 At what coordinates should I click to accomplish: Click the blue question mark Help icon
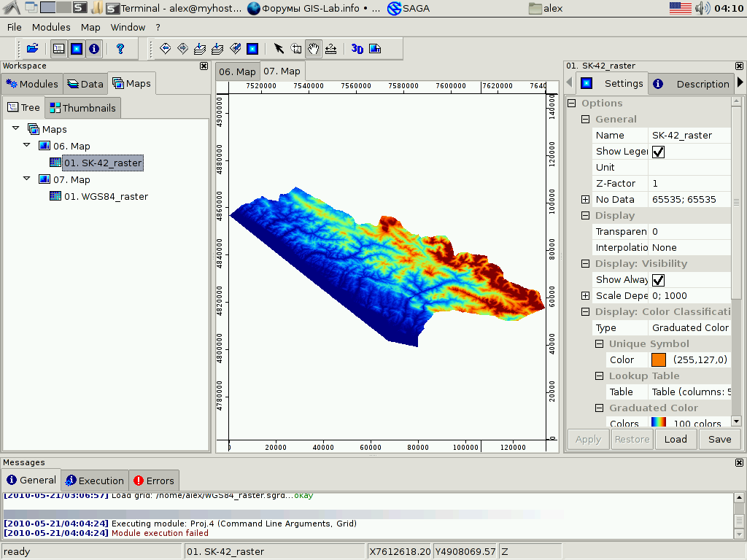pos(120,49)
